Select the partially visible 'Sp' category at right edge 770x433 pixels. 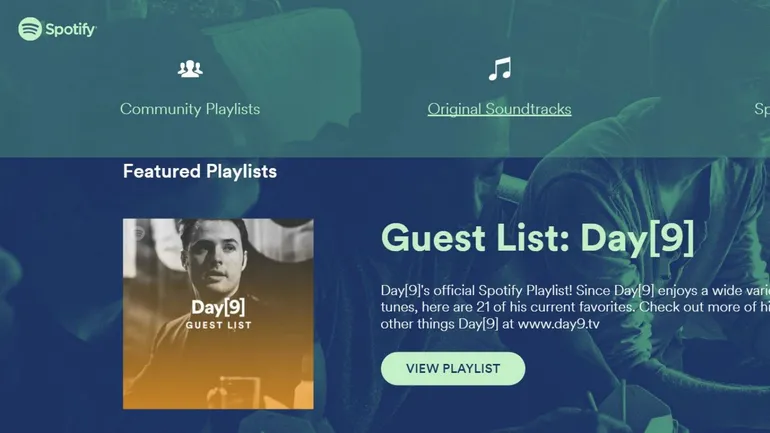(762, 109)
